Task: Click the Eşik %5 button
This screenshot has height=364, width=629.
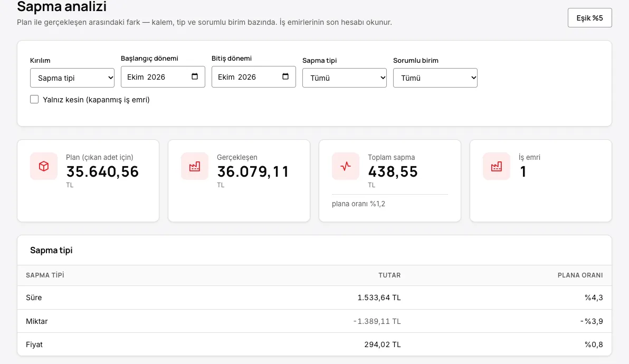Action: [x=590, y=17]
